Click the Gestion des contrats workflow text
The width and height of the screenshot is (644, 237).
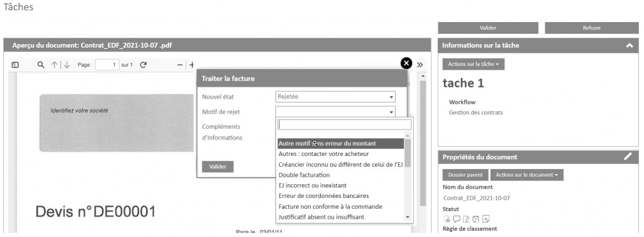point(475,113)
